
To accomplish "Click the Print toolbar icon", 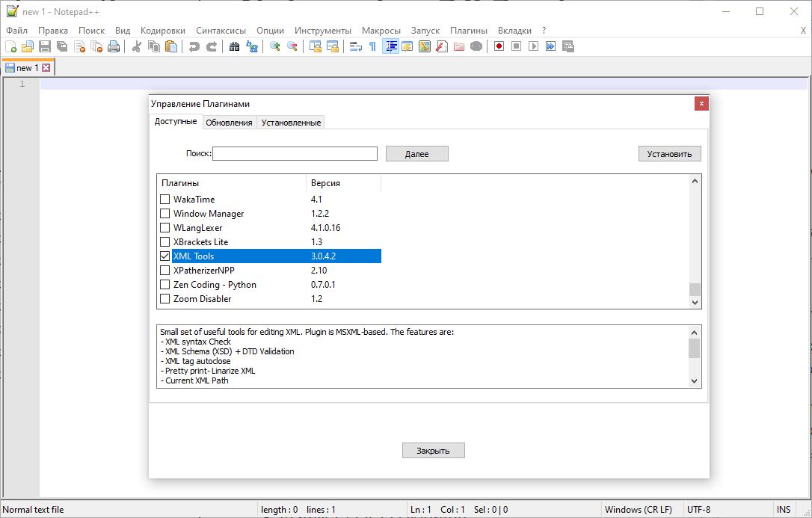I will [114, 46].
